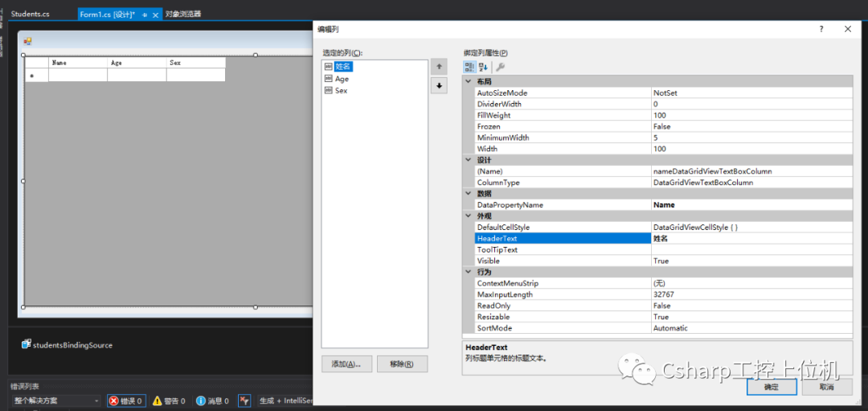Sort properties alphabetically

coord(483,67)
